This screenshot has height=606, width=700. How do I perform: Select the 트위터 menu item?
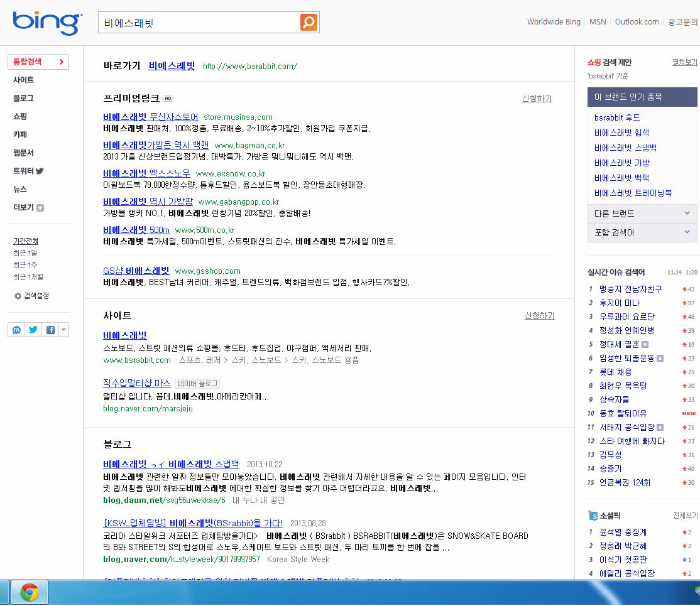tap(28, 171)
